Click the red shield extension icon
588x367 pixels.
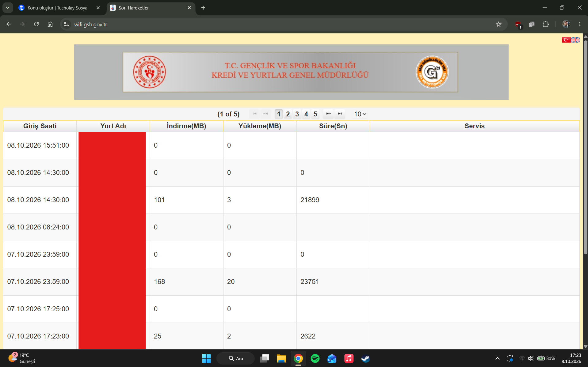518,25
